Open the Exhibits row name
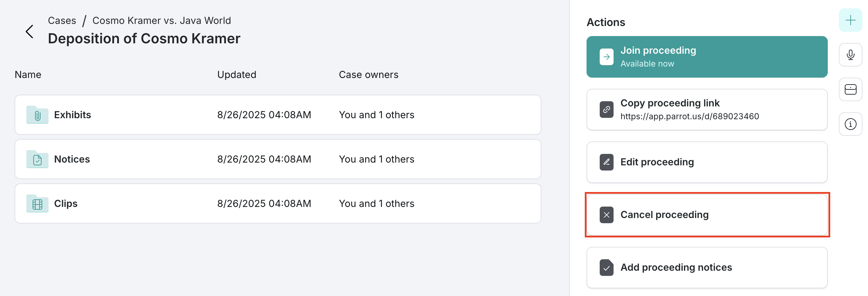Image resolution: width=868 pixels, height=296 pixels. 72,115
